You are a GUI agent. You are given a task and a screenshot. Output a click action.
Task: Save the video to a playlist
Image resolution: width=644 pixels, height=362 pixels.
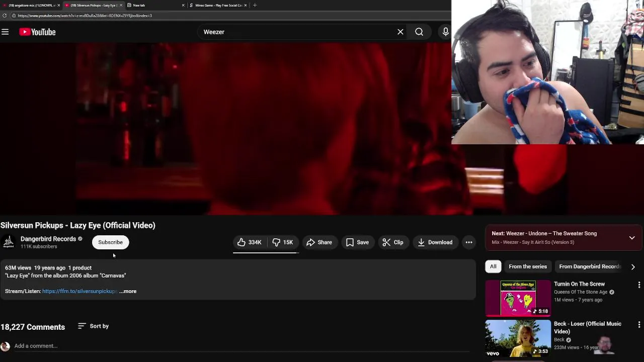[358, 242]
